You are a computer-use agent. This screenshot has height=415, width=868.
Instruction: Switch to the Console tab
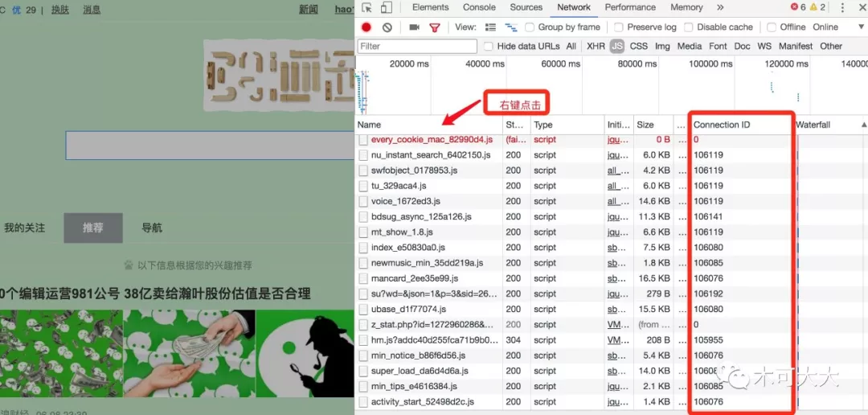click(x=479, y=7)
